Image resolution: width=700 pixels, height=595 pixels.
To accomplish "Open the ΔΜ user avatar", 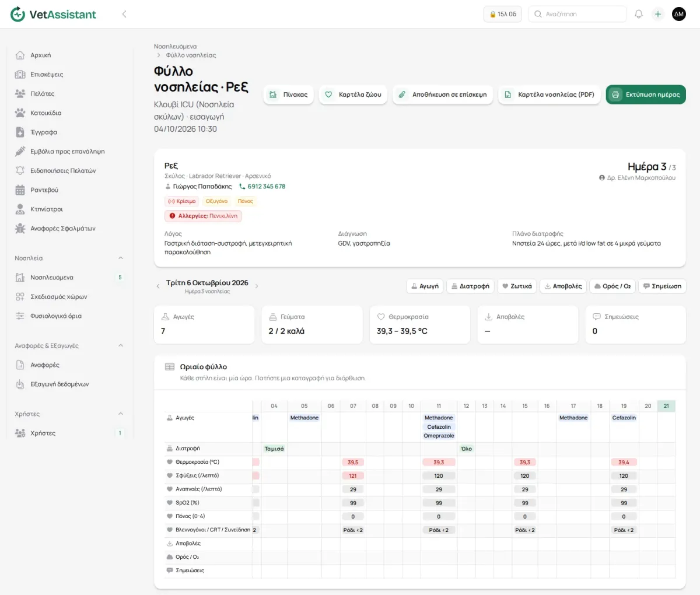I will click(679, 14).
